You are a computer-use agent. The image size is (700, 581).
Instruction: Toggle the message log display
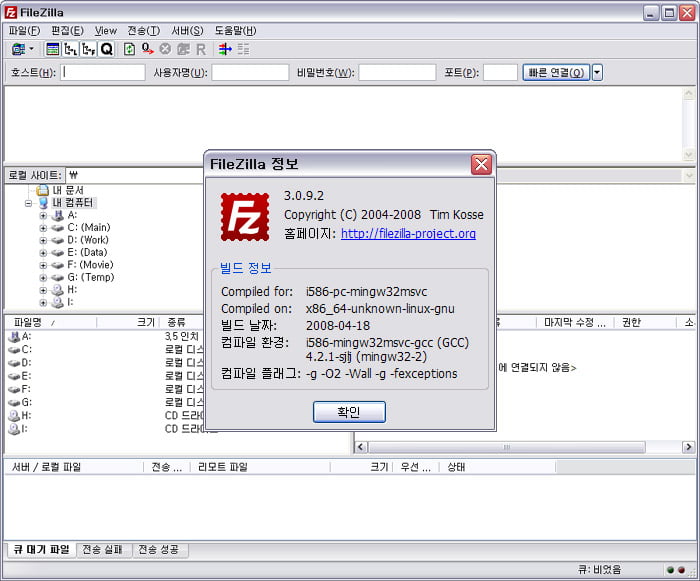[x=52, y=49]
